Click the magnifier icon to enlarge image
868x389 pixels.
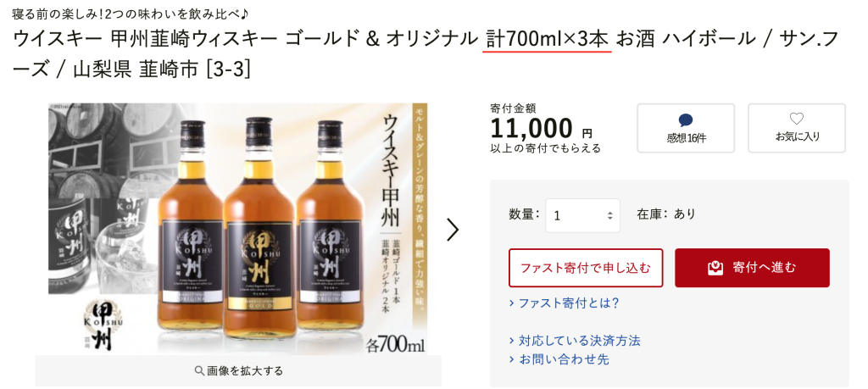point(198,370)
